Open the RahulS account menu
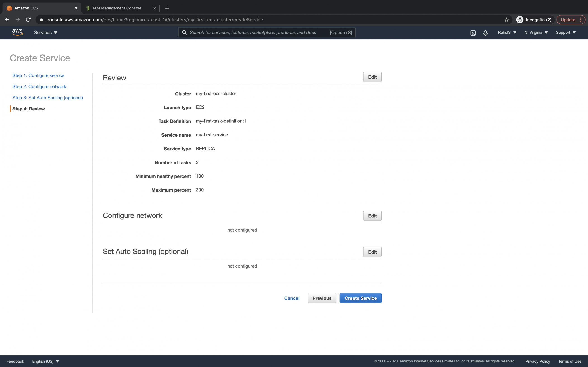Screen dimensions: 588x367 click(507, 32)
